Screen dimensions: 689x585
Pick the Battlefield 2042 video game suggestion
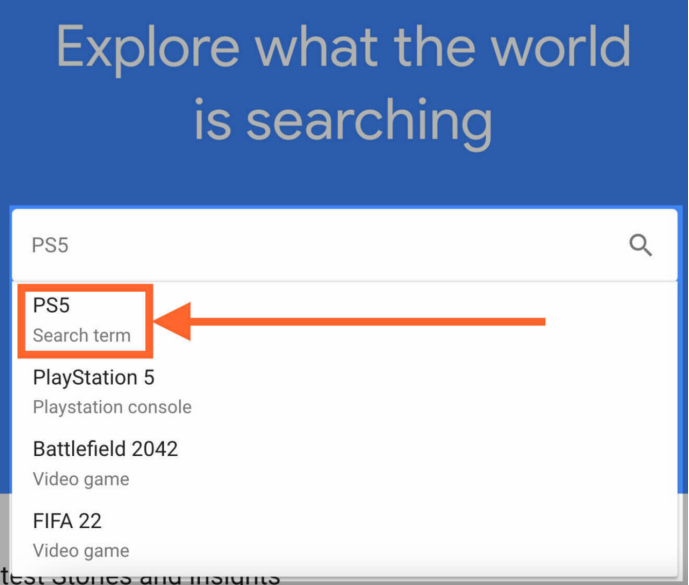(x=344, y=463)
